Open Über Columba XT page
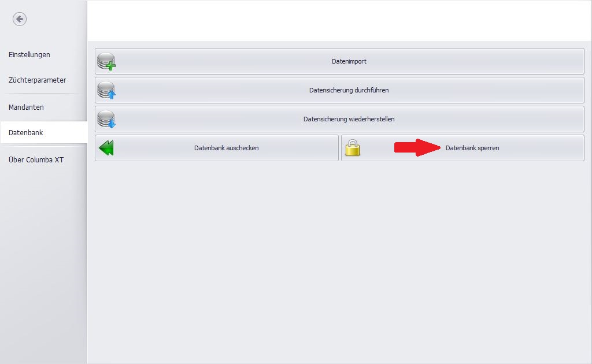The image size is (592, 364). tap(36, 160)
